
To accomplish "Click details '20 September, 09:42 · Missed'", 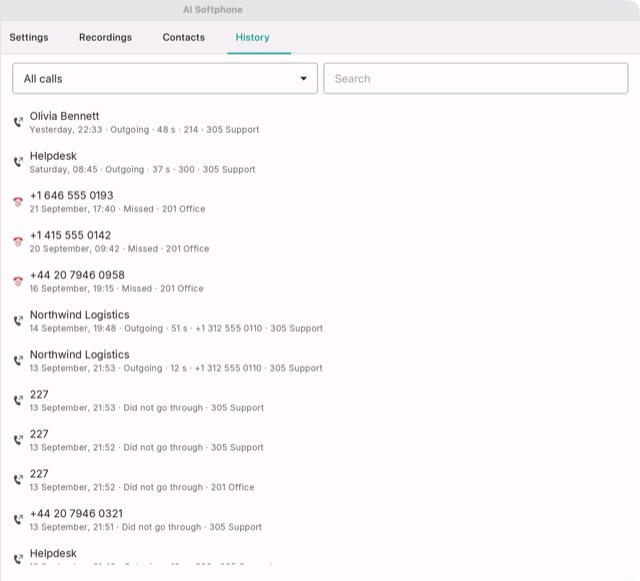I will click(x=93, y=249).
